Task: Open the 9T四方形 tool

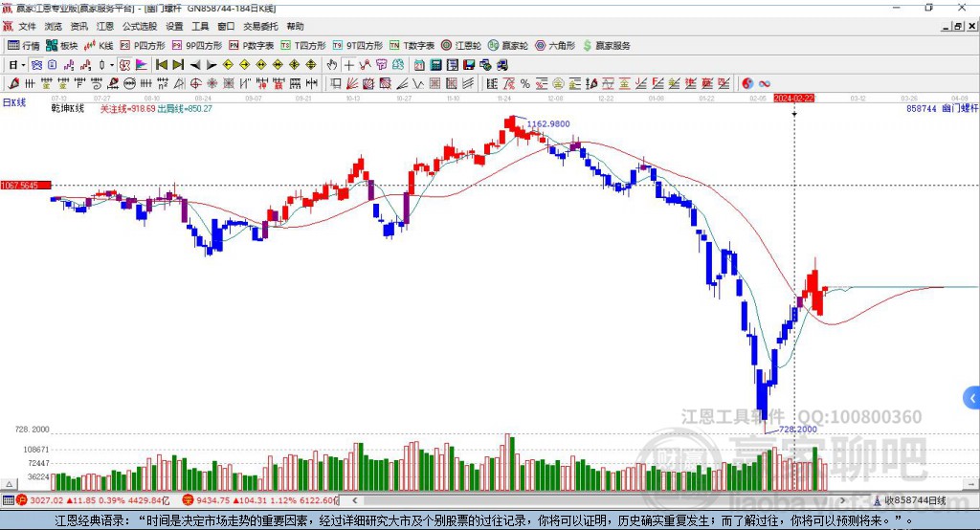Action: (x=358, y=46)
